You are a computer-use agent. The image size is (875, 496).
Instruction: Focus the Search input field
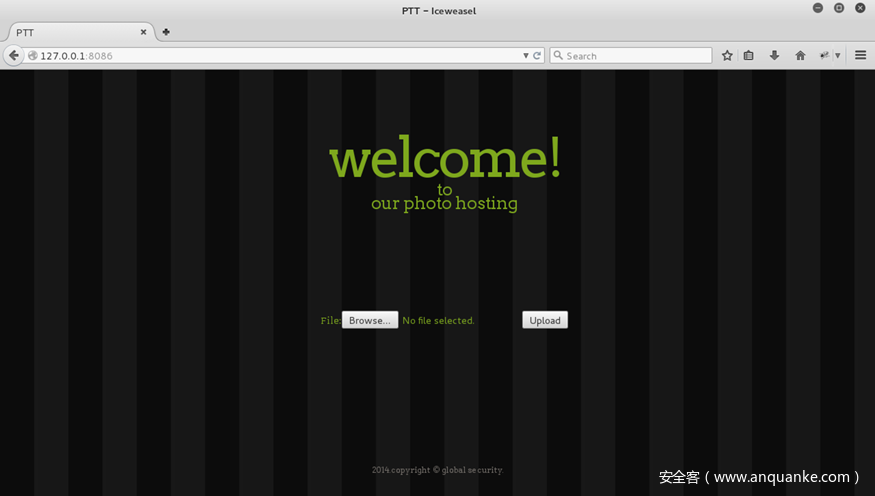click(631, 55)
